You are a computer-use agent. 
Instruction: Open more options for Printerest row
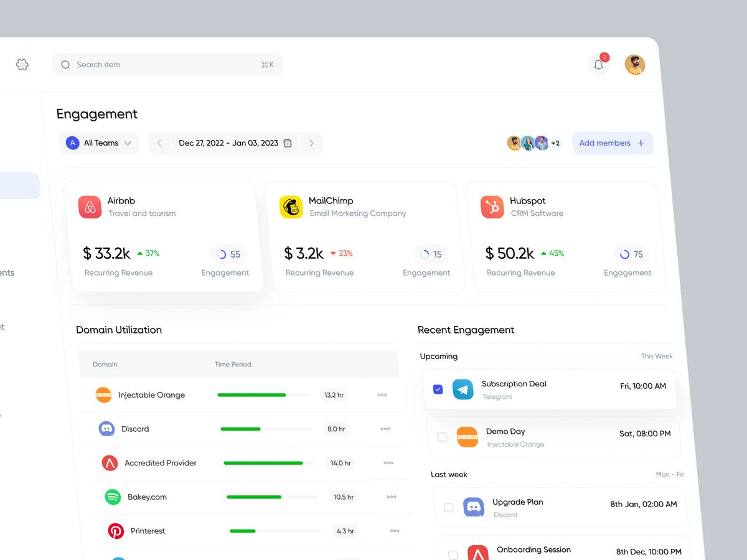tap(395, 531)
